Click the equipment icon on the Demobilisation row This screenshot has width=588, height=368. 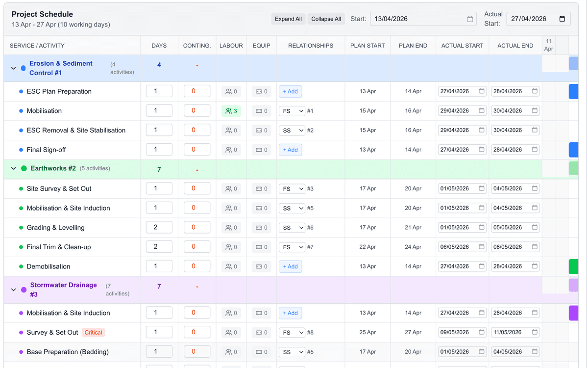[x=261, y=266]
